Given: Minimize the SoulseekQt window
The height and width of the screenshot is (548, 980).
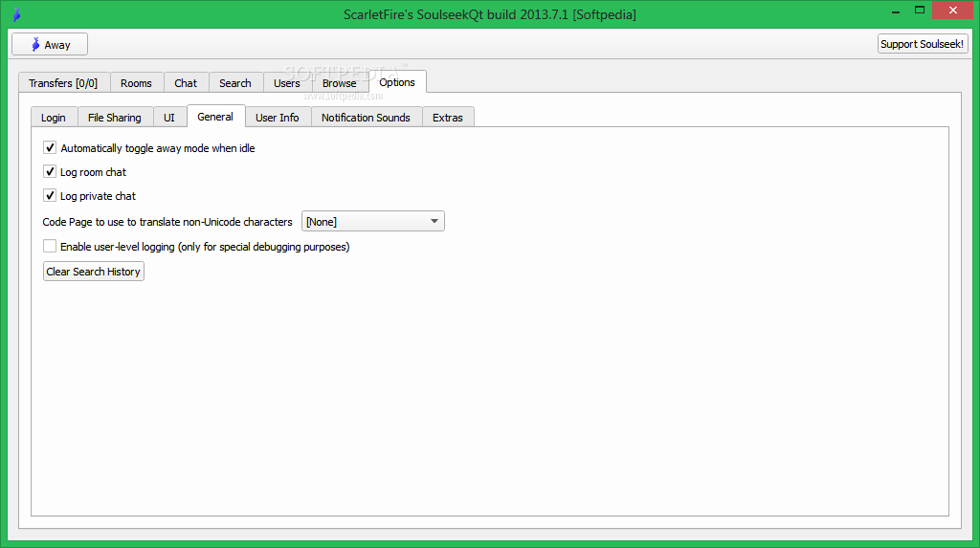Looking at the screenshot, I should pyautogui.click(x=896, y=11).
